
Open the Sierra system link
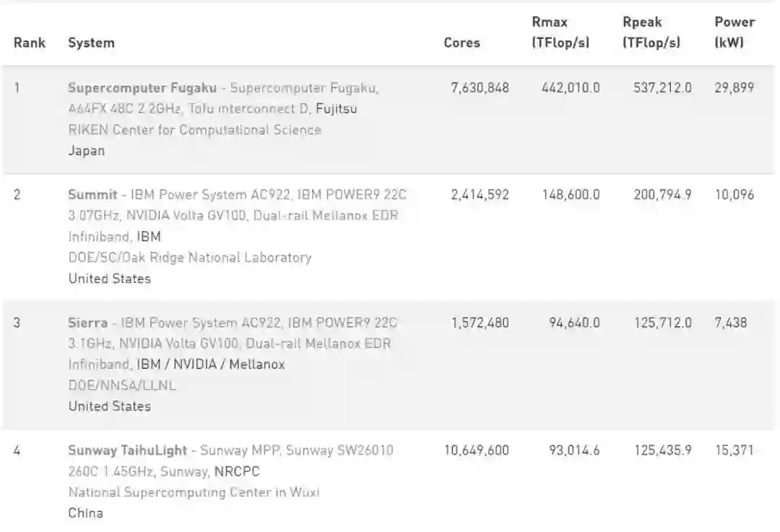point(90,323)
